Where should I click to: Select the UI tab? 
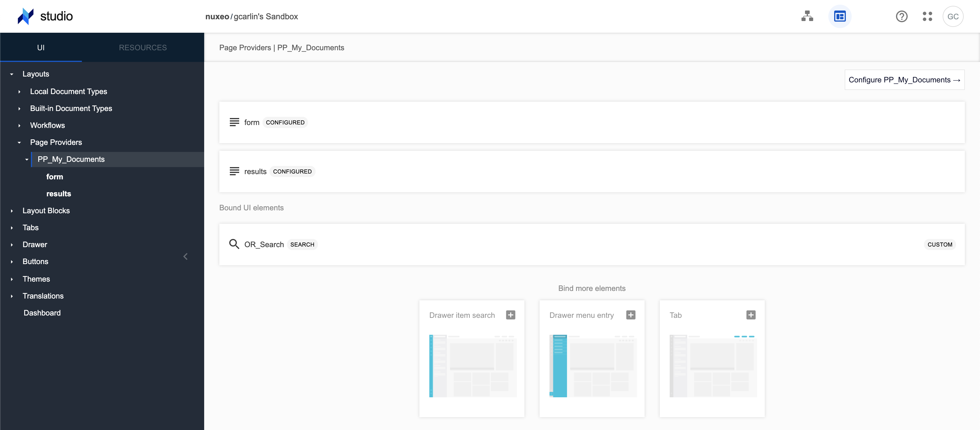(41, 47)
